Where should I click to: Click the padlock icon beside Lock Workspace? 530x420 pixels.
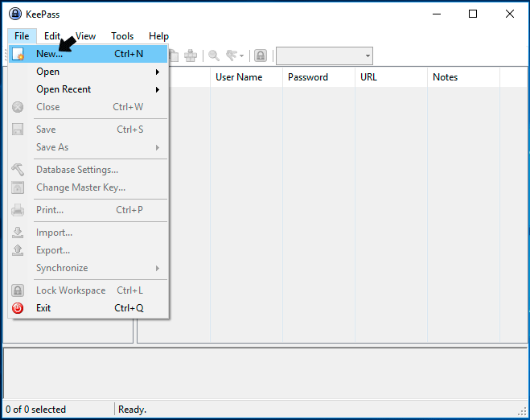pos(18,290)
